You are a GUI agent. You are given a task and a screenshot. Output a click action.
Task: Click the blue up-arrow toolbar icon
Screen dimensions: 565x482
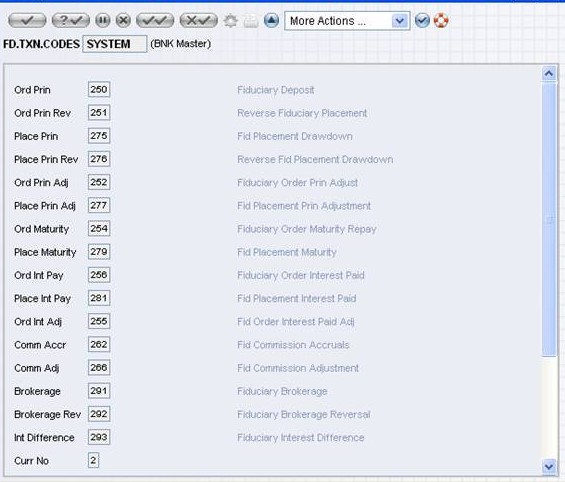pos(271,20)
